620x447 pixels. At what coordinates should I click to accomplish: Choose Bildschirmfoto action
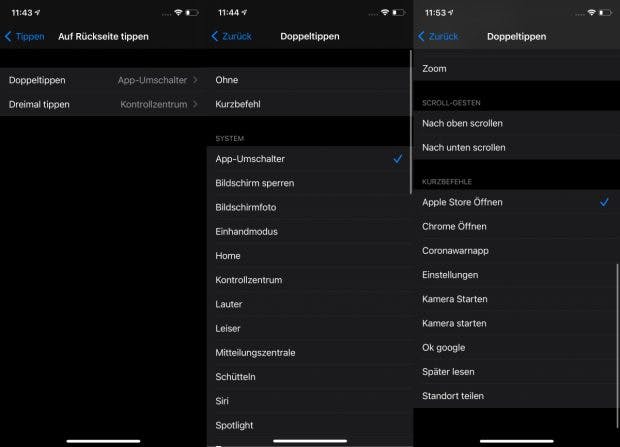(x=310, y=207)
